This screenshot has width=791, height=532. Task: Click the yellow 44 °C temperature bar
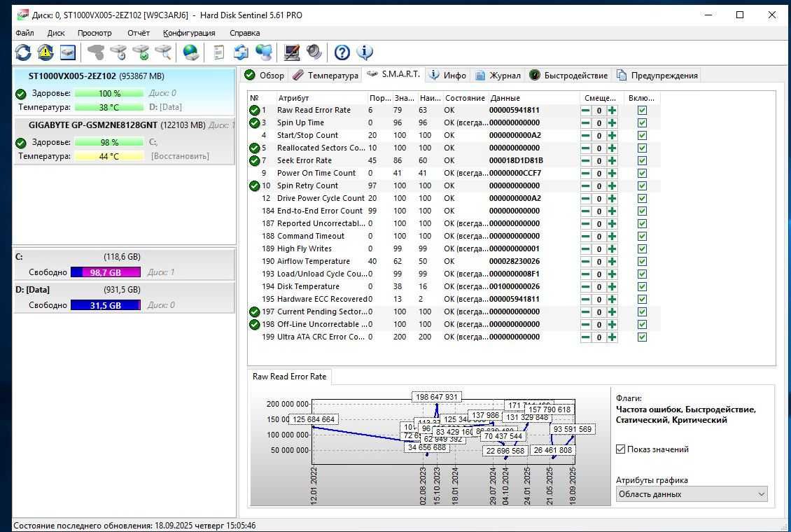(109, 156)
